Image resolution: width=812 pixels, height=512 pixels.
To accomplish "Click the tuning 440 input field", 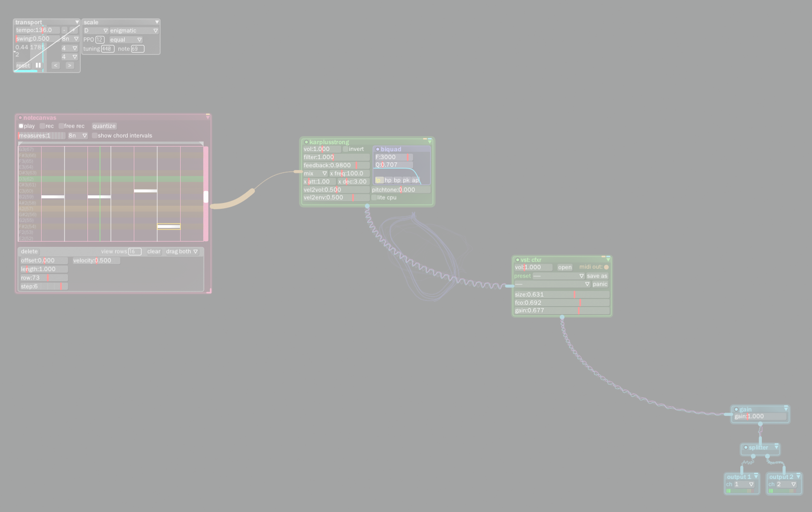I will 108,49.
